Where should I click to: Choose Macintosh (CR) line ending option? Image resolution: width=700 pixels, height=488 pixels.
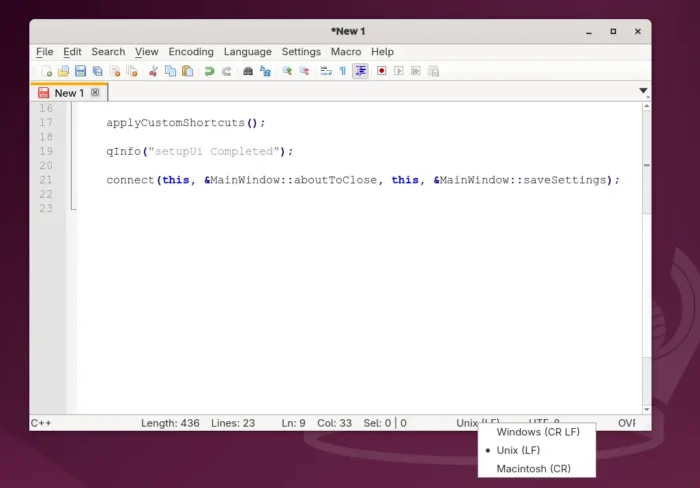533,468
